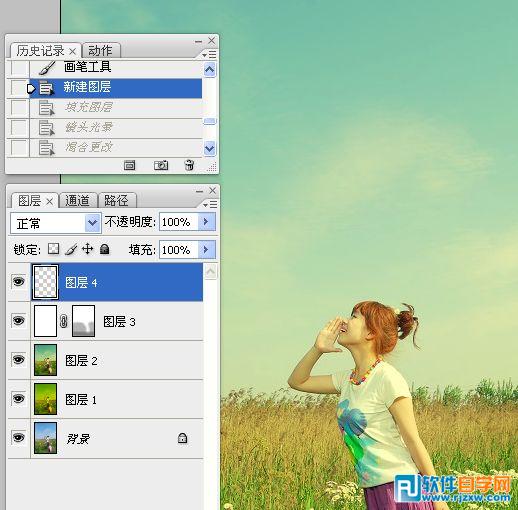Close the 图层 tab with its x
The width and height of the screenshot is (518, 510).
coord(49,201)
